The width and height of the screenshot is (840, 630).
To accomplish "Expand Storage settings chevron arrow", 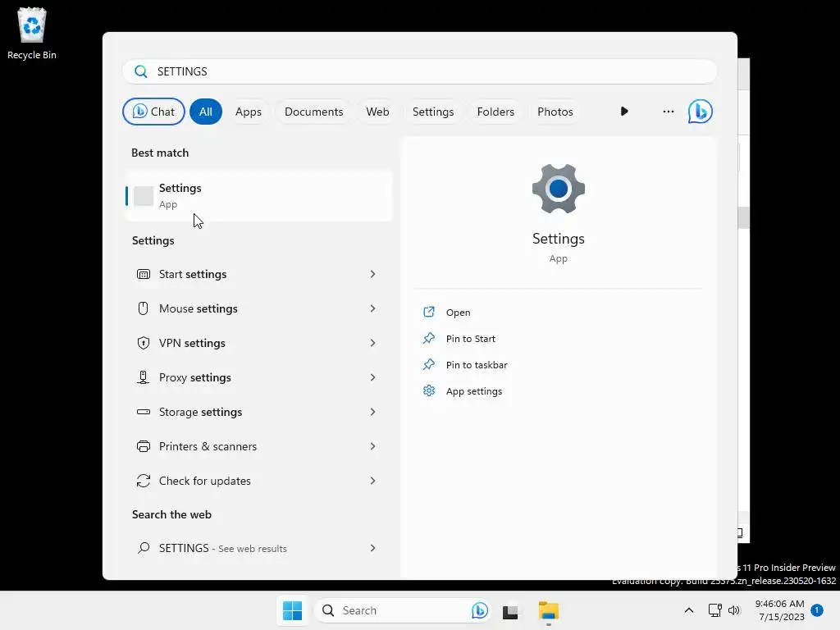I will [x=373, y=412].
